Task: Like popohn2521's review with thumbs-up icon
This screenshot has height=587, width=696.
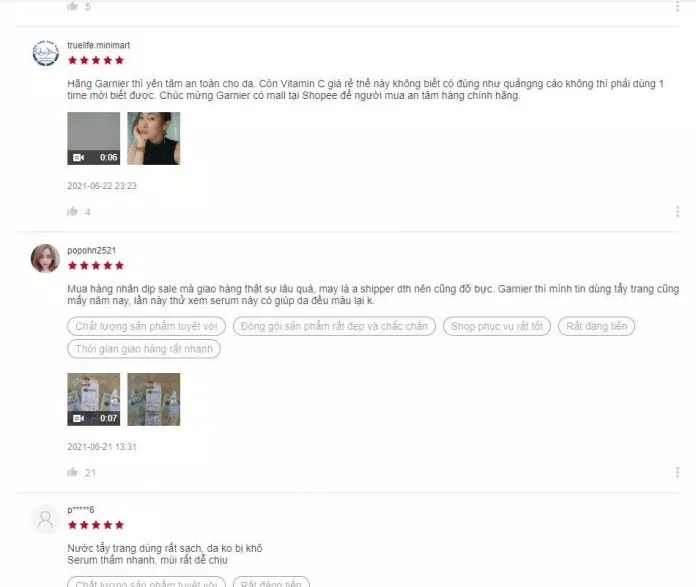Action: click(73, 472)
